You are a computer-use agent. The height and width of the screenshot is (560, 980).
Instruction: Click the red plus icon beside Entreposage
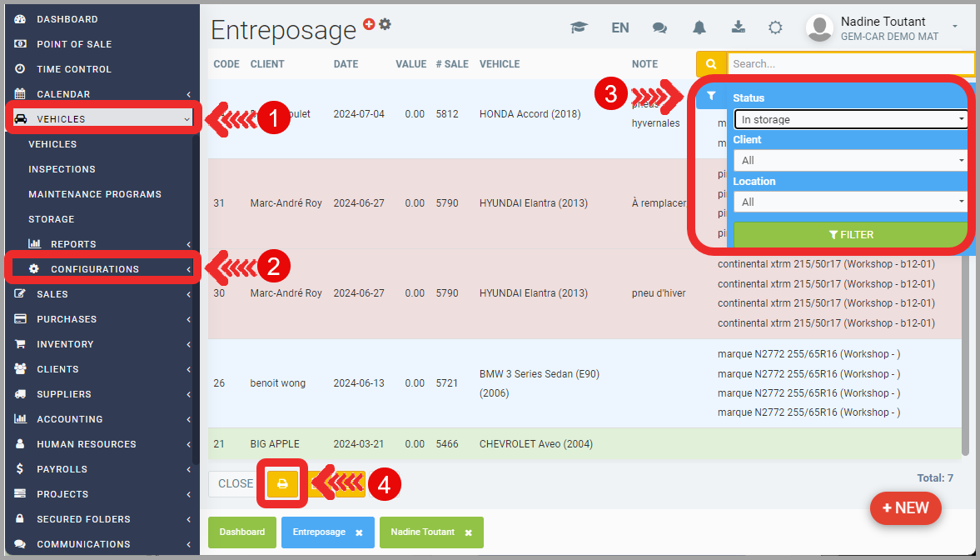tap(370, 25)
